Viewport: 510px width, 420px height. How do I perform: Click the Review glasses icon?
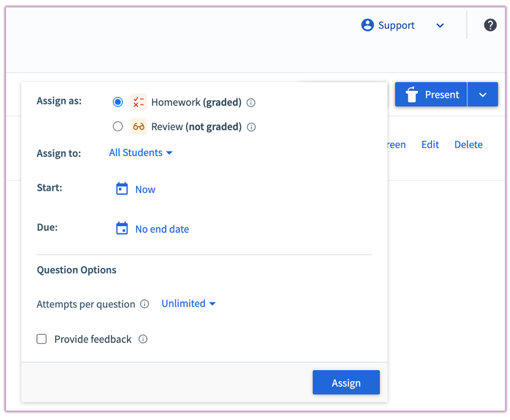pyautogui.click(x=139, y=126)
